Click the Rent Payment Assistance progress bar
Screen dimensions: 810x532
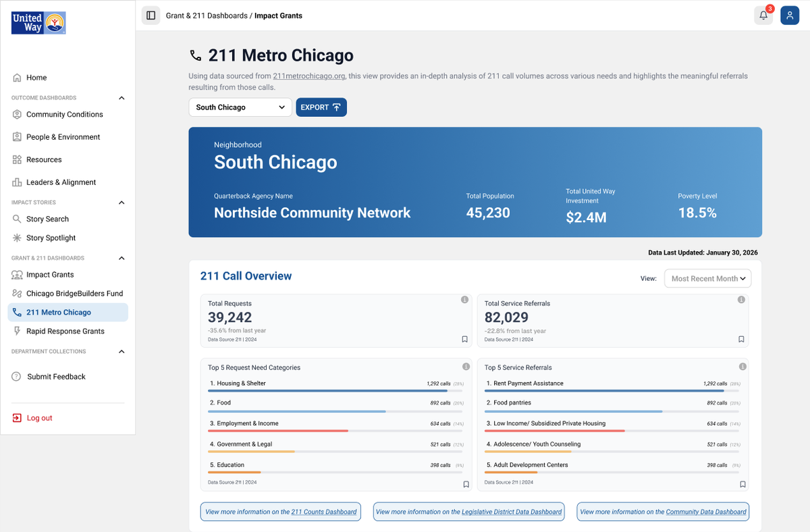(613, 390)
